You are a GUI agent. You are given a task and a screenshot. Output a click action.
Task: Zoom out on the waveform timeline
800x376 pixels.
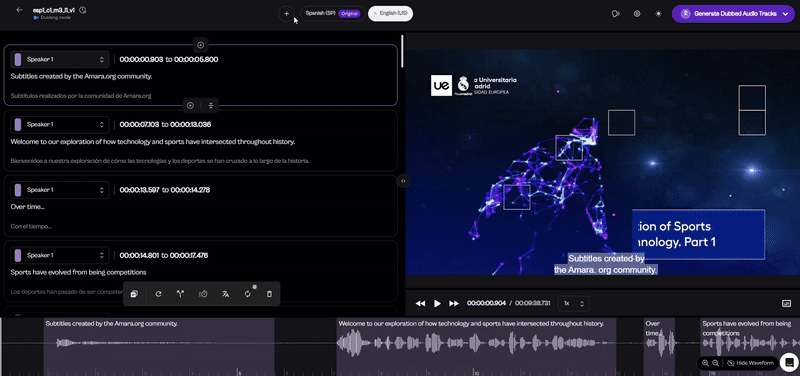click(716, 363)
